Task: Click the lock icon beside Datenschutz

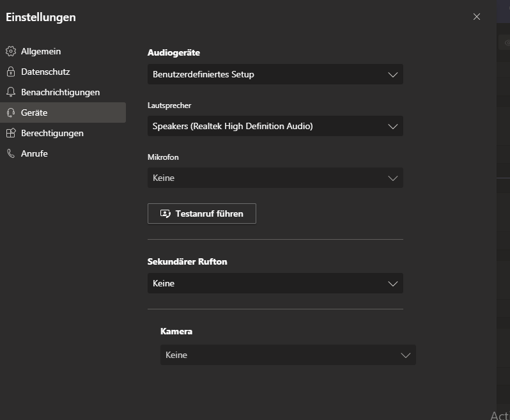Action: pyautogui.click(x=11, y=72)
